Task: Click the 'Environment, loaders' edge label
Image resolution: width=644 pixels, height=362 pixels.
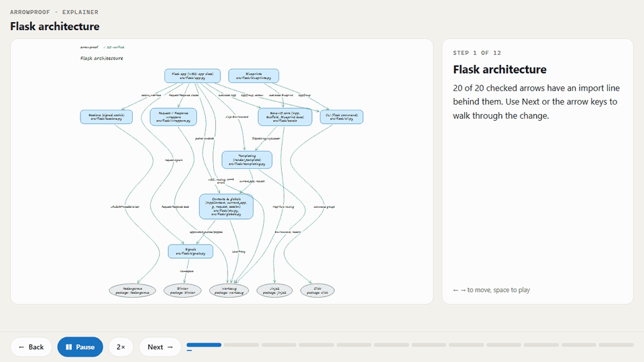Action: [288, 232]
